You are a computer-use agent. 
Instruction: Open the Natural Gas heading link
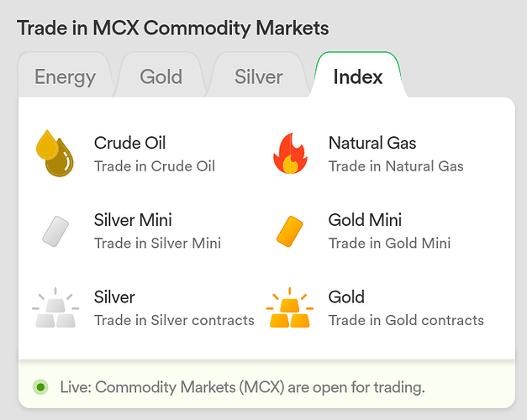[x=372, y=143]
